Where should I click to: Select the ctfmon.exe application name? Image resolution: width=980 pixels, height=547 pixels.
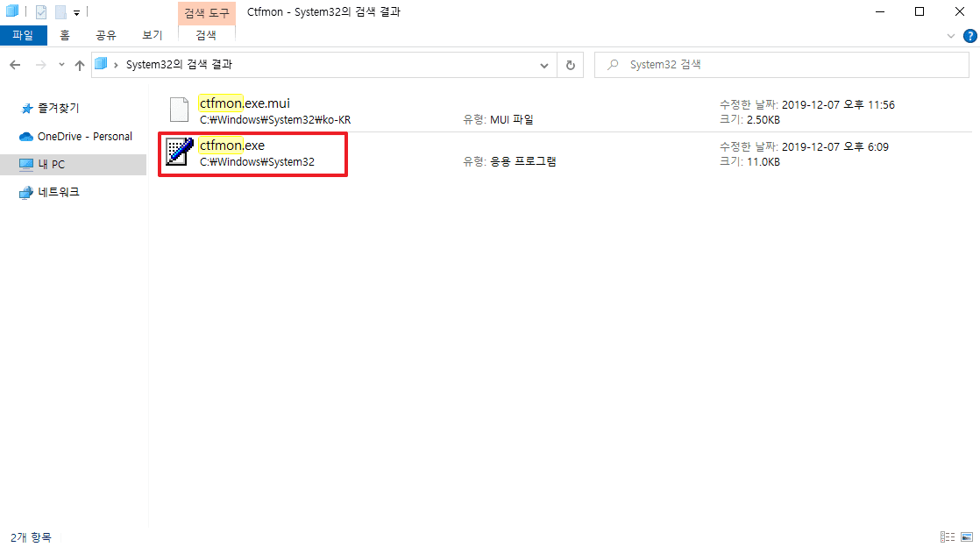[x=232, y=145]
